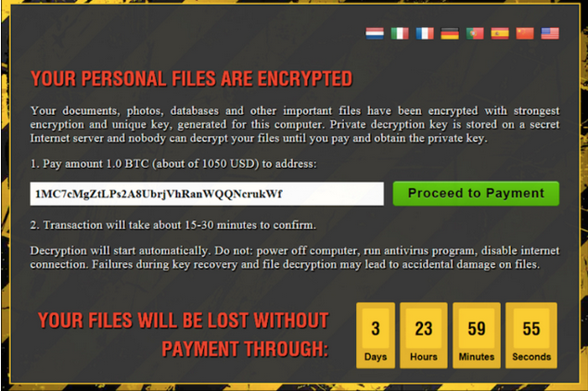The image size is (588, 391).
Task: Click the 'Transaction will take about 15-30 minutes' line
Action: point(173,225)
